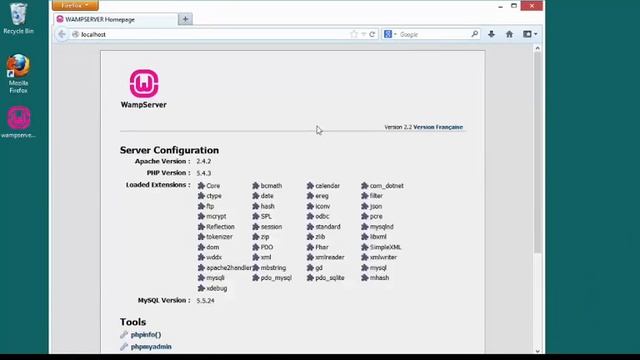The width and height of the screenshot is (640, 360).
Task: Open the search engine selector dropdown
Action: [x=390, y=34]
